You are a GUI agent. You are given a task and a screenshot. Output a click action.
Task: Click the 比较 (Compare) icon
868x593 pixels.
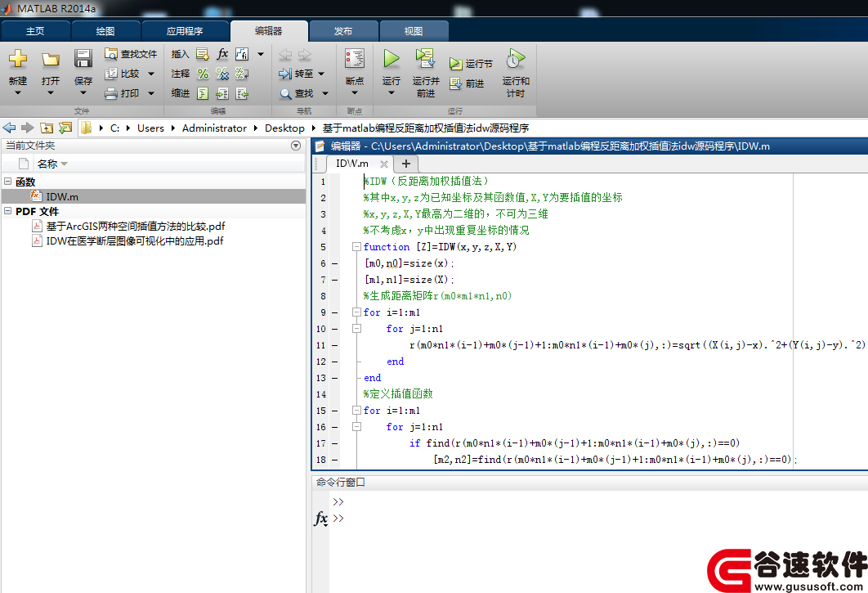[x=110, y=73]
